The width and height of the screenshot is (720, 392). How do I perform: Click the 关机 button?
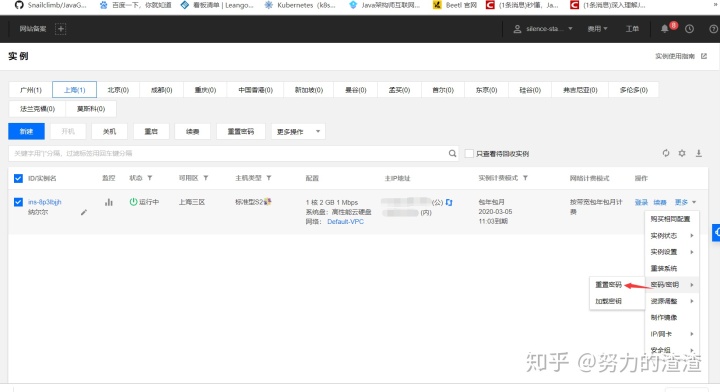109,132
